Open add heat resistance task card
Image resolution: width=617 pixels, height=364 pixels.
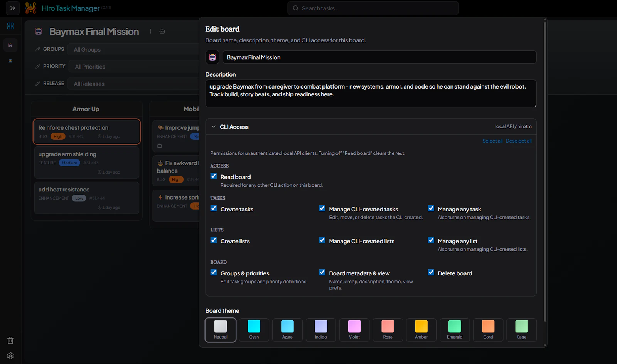[87, 198]
